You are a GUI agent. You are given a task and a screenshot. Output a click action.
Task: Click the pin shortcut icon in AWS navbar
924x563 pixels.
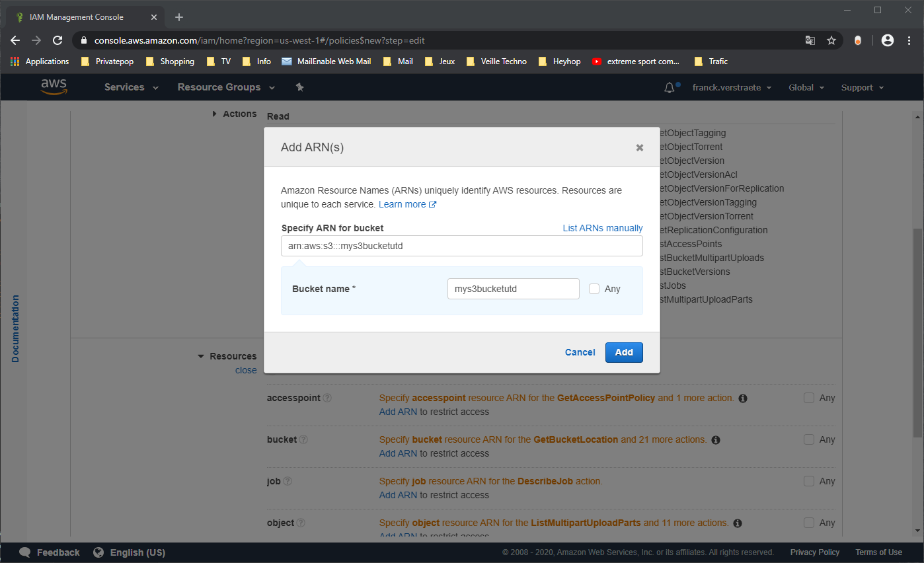[x=300, y=87]
